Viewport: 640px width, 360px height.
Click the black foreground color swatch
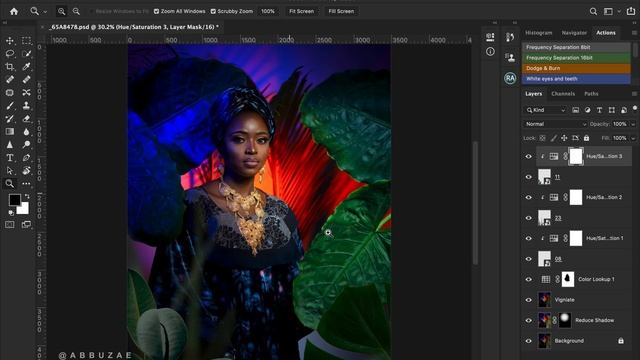tap(15, 200)
